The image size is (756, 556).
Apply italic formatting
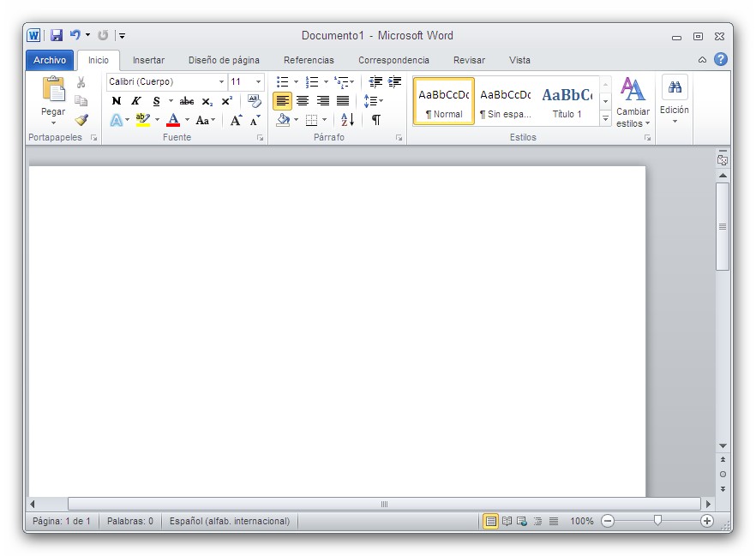point(136,100)
